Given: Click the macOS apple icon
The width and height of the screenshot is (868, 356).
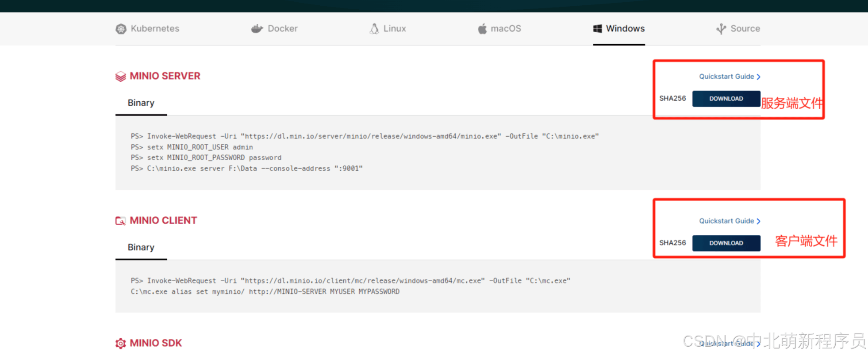Looking at the screenshot, I should click(482, 29).
